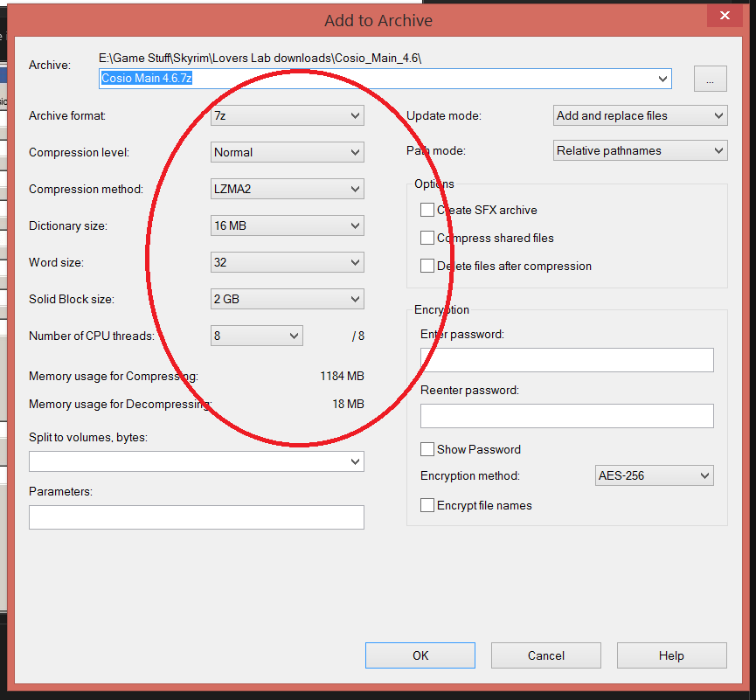This screenshot has width=756, height=700.
Task: Expand the Compression level dropdown
Action: click(288, 152)
